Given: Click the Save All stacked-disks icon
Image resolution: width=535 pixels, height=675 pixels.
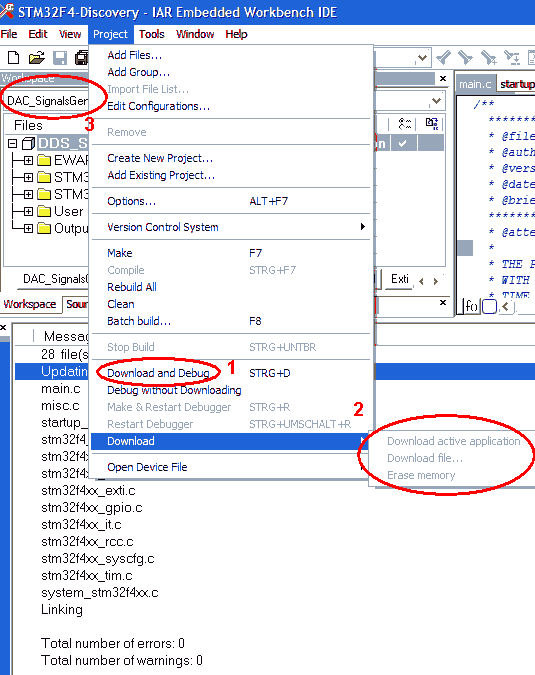Looking at the screenshot, I should (x=82, y=58).
